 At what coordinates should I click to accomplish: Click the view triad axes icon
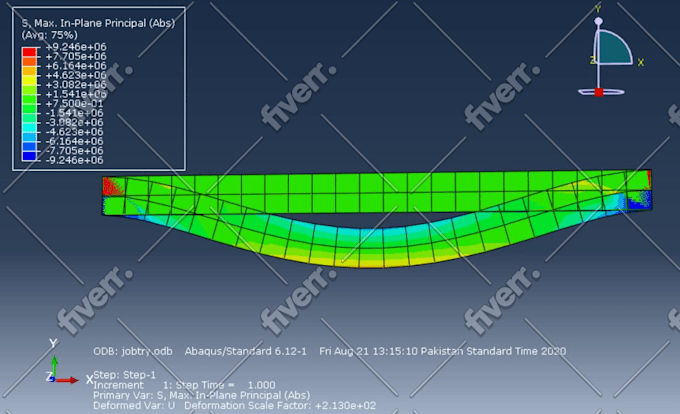(69, 362)
